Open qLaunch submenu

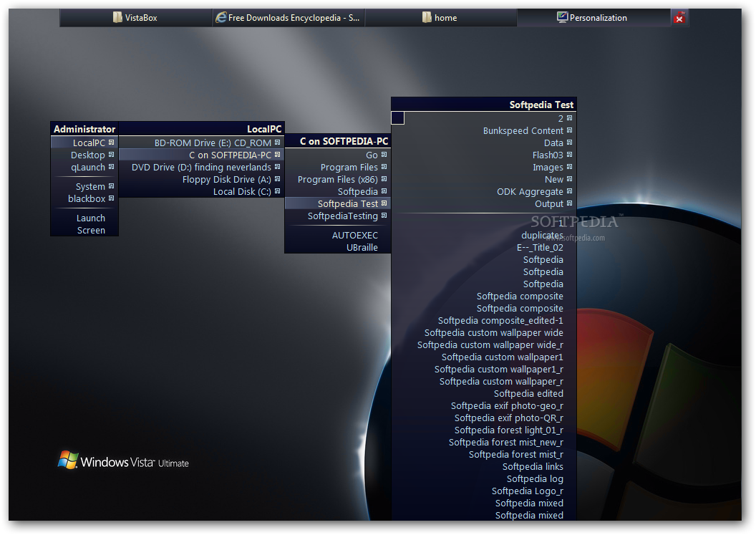(x=84, y=167)
